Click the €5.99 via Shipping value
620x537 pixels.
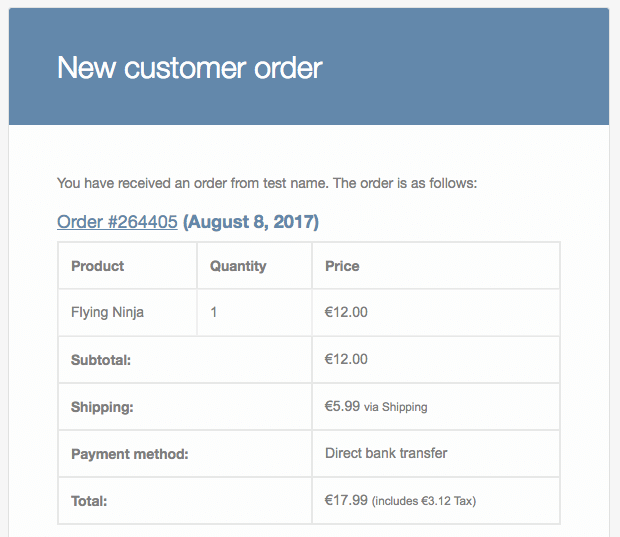coord(376,407)
